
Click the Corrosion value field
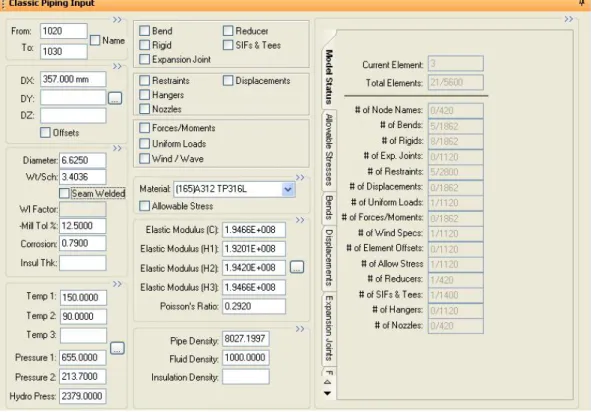(83, 243)
